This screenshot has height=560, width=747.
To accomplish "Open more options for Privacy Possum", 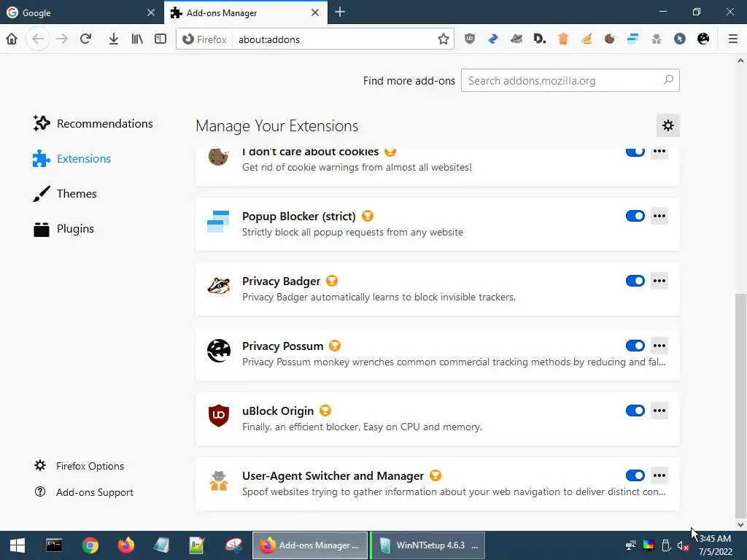I will click(659, 346).
